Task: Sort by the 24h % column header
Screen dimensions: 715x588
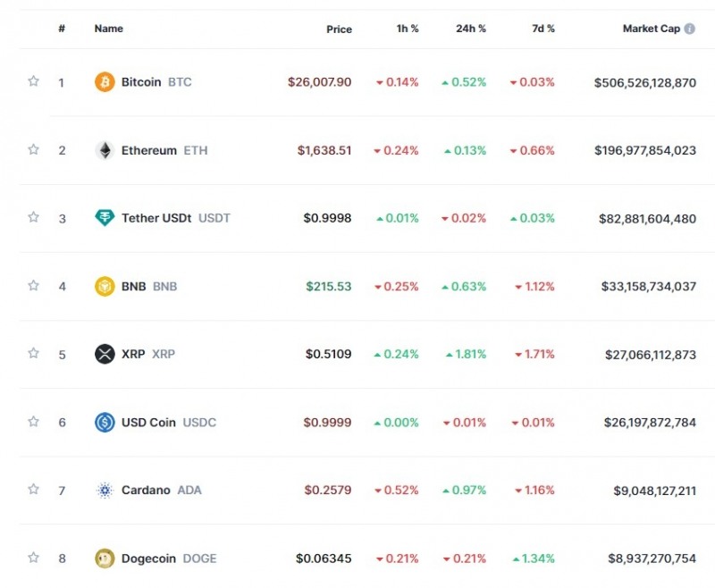Action: pyautogui.click(x=470, y=29)
